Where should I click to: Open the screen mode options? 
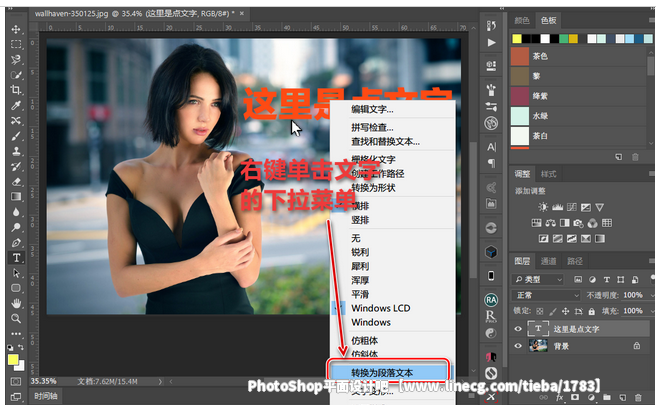[16, 396]
